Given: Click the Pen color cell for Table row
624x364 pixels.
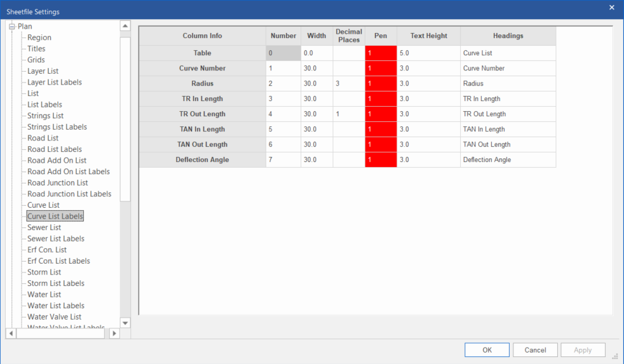Looking at the screenshot, I should tap(381, 53).
